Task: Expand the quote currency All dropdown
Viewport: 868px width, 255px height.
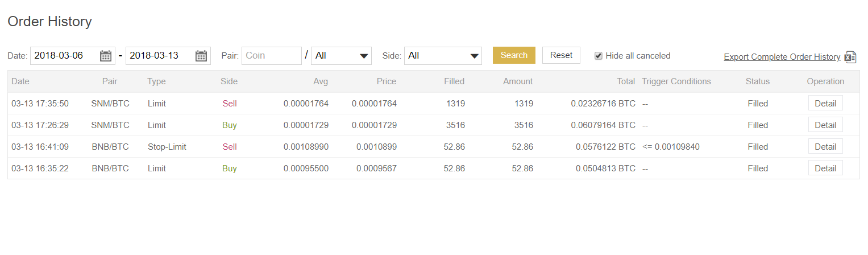Action: point(341,56)
